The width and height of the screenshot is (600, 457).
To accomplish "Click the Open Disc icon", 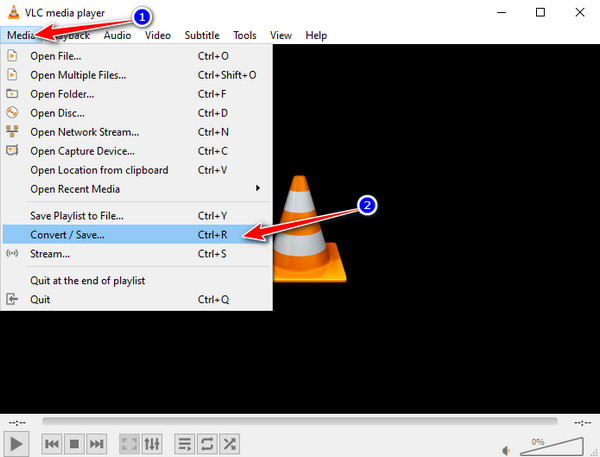I will (x=12, y=113).
